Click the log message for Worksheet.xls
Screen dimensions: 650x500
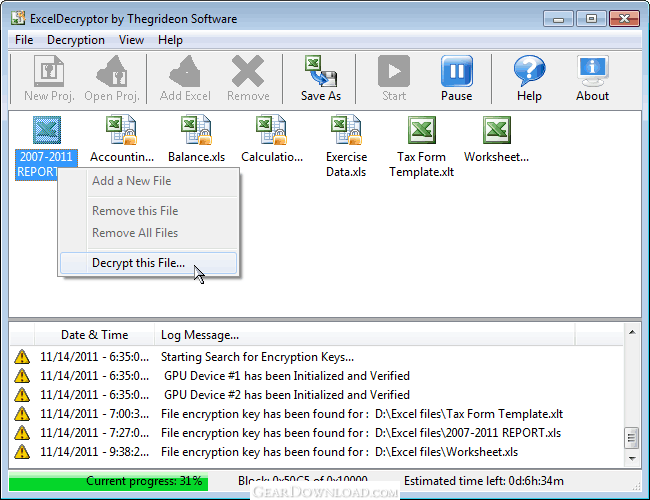click(x=340, y=452)
